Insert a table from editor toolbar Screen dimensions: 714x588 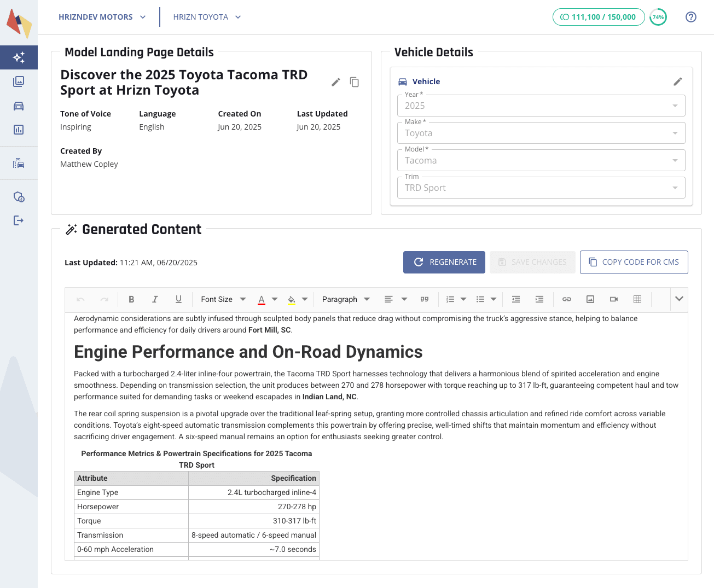(x=637, y=299)
